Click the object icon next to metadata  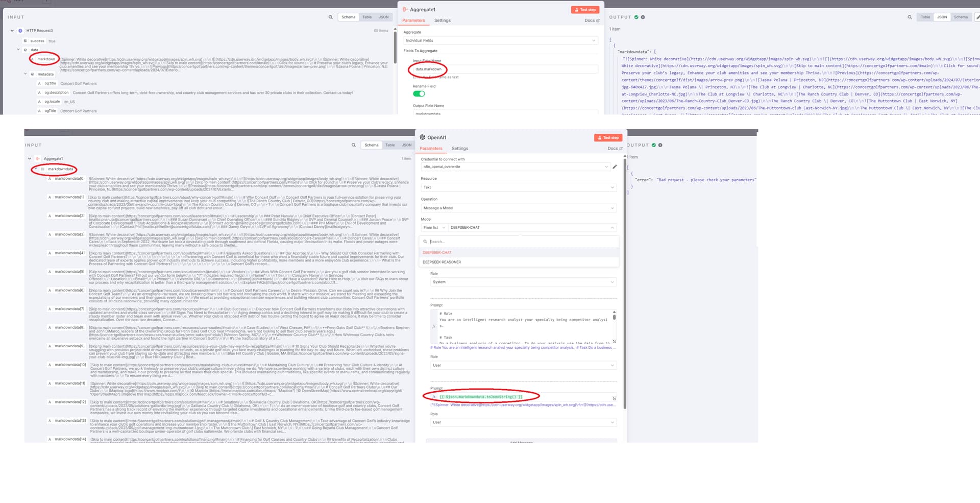coord(32,74)
